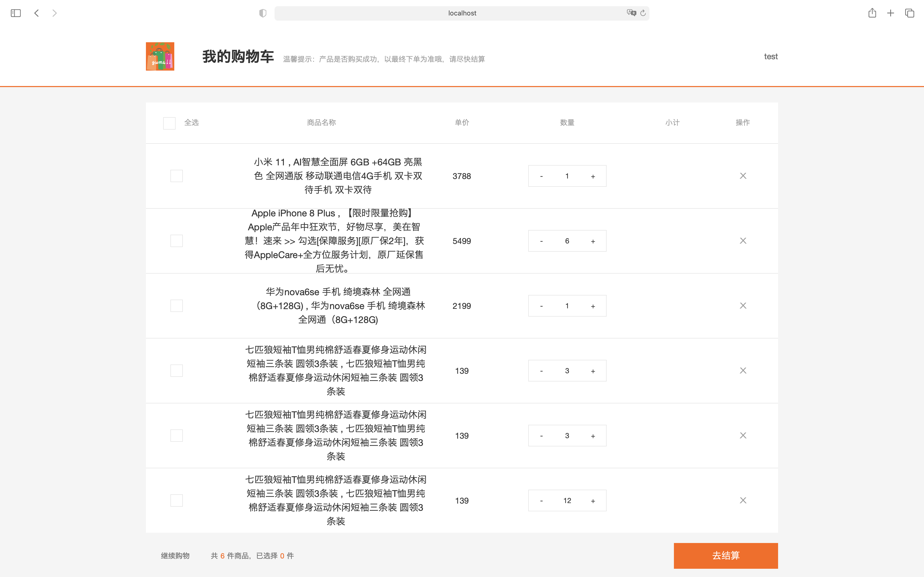924x577 pixels.
Task: Click the gwmall shopping bag logo
Action: tap(160, 56)
